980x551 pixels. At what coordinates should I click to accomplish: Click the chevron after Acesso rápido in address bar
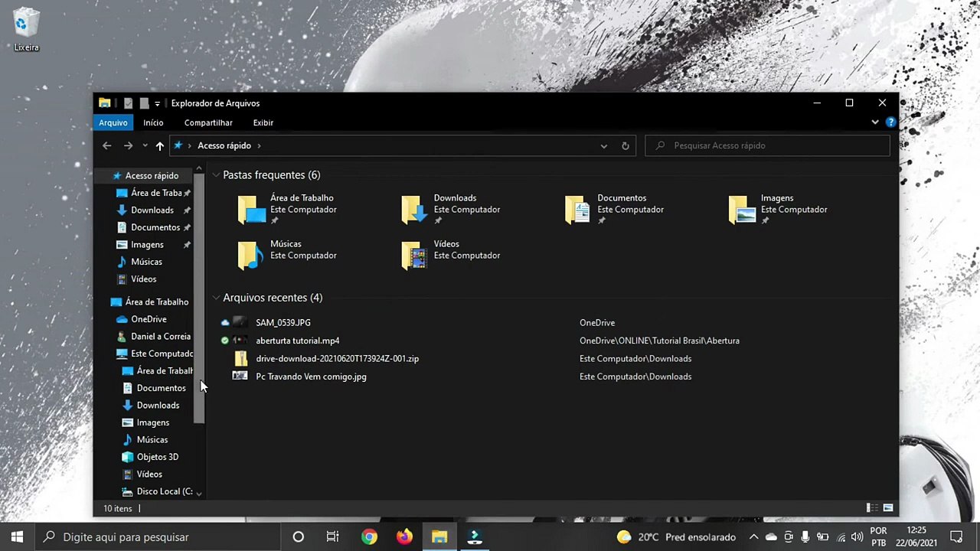pyautogui.click(x=259, y=145)
